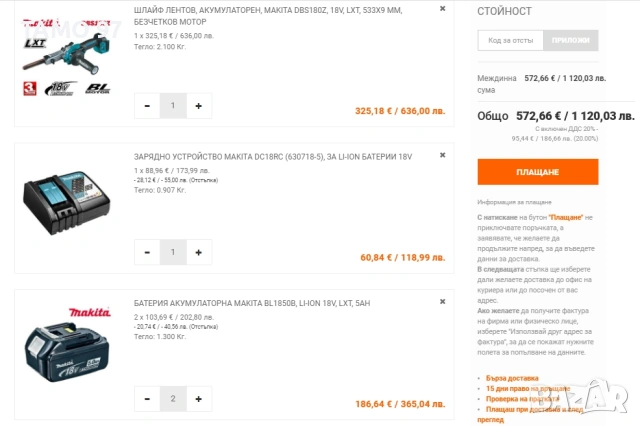Remove the Makita DBS180Z belt sander from cart
Screen dimensions: 640x426
[x=443, y=8]
